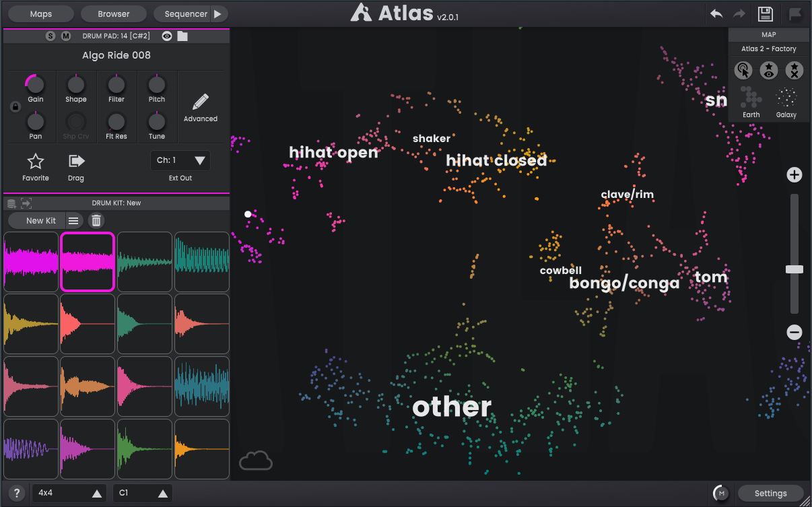Click the bracketed export arrow icon by DRUM KIT
This screenshot has width=812, height=507.
[x=26, y=203]
